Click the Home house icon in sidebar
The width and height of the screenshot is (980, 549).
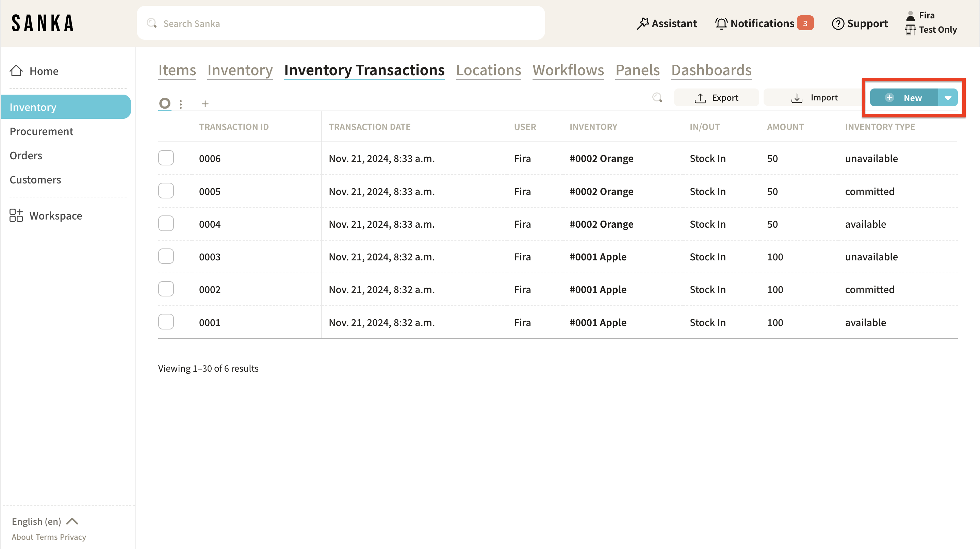click(x=16, y=71)
